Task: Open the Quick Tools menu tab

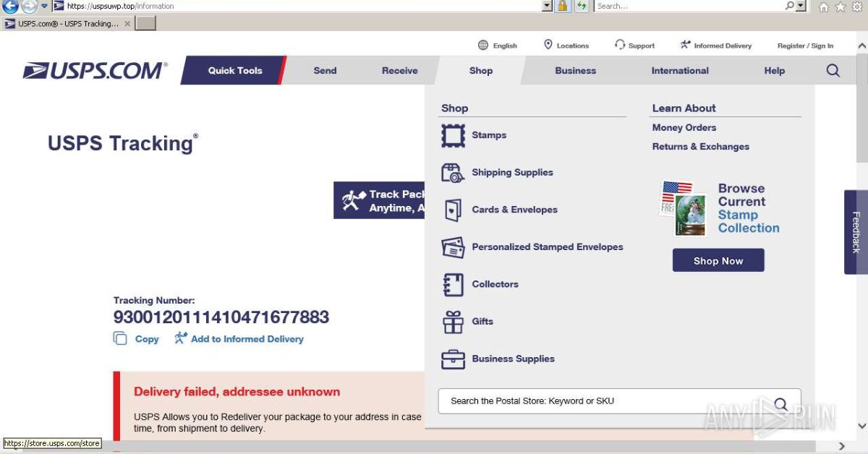Action: pos(234,71)
